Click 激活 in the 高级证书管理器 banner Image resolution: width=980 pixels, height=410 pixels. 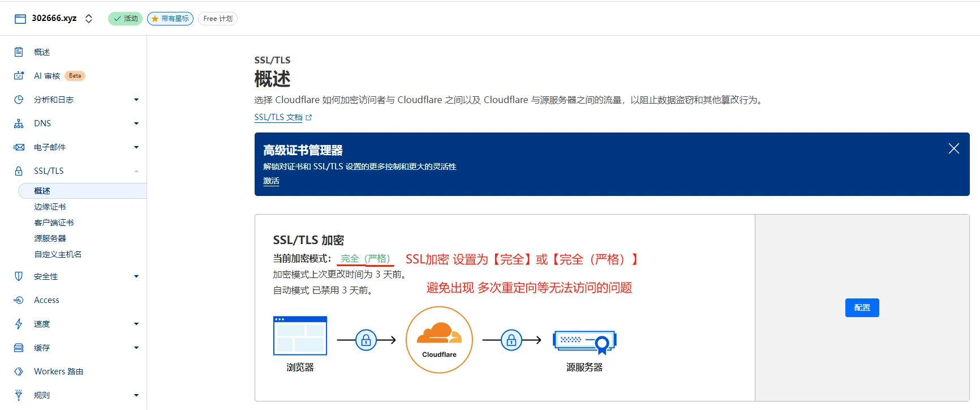pos(271,181)
